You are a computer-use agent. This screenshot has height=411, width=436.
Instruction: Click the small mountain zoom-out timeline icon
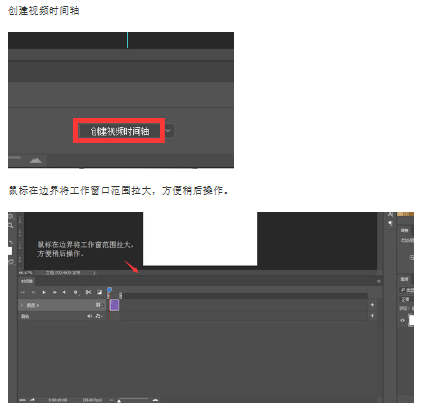[112, 400]
